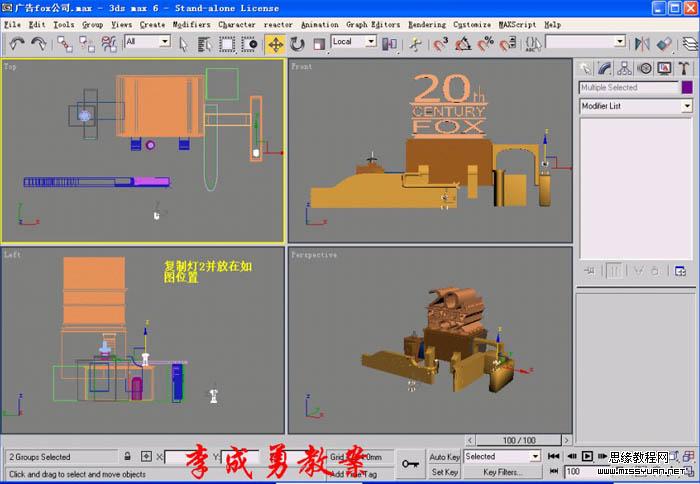Activate the Select and Rotate tool
This screenshot has height=484, width=700.
point(297,44)
